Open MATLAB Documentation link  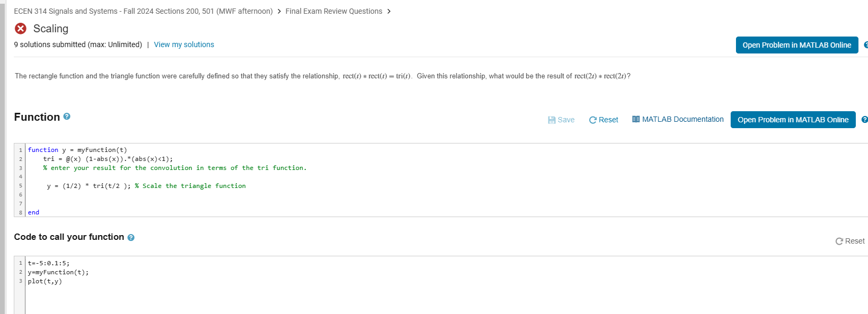tap(678, 120)
